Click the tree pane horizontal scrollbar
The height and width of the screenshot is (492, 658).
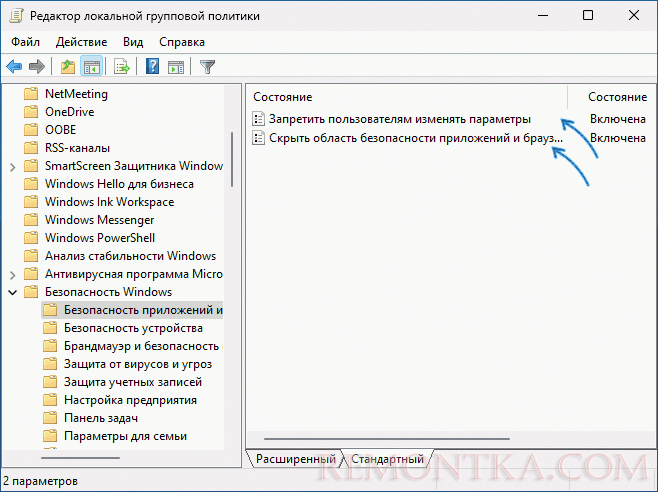click(81, 458)
